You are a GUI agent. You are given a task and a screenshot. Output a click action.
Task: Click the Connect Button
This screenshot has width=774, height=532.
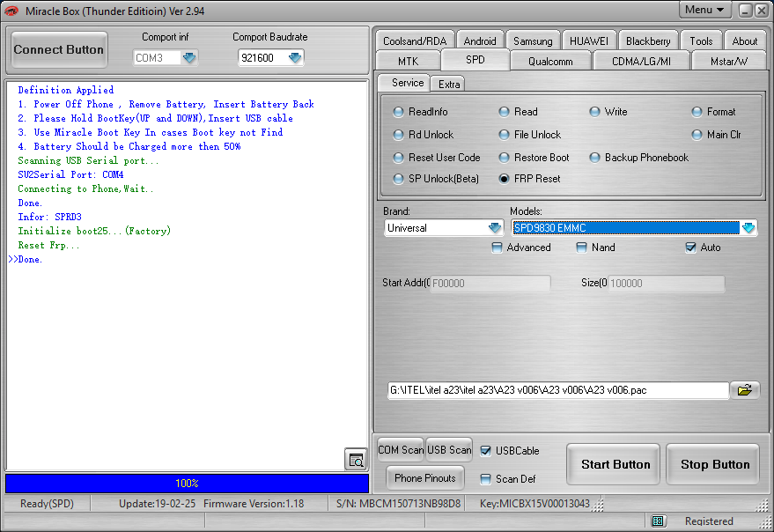(x=59, y=49)
